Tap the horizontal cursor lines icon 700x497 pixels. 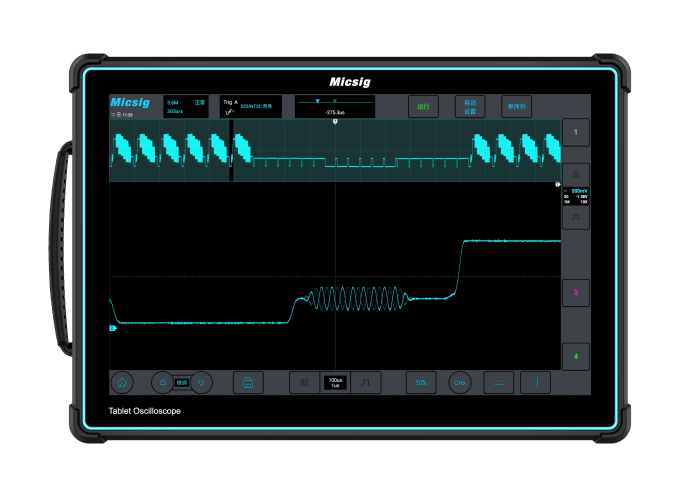498,382
